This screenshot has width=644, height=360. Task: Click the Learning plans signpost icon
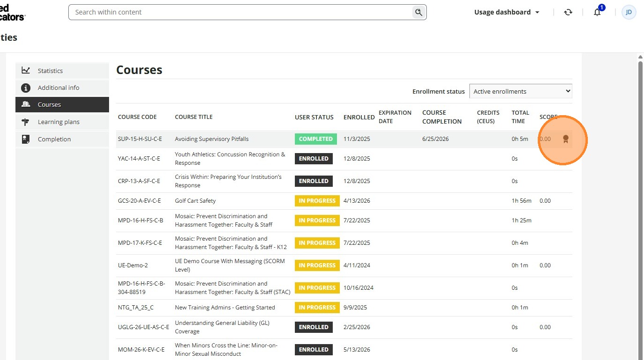point(26,122)
